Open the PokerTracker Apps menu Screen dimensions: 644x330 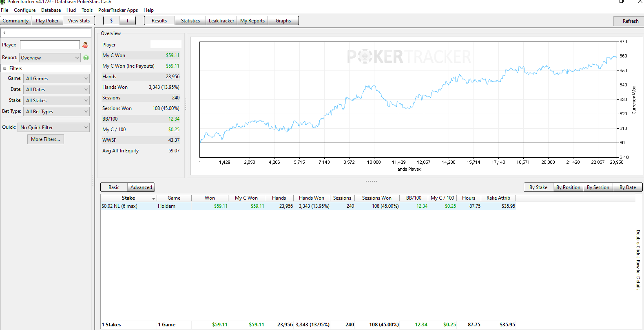click(x=118, y=10)
